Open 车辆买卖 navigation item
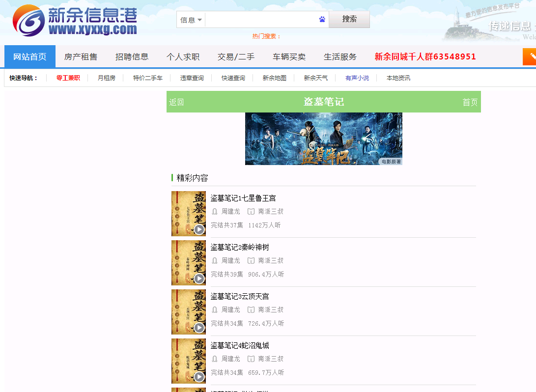 click(x=289, y=56)
